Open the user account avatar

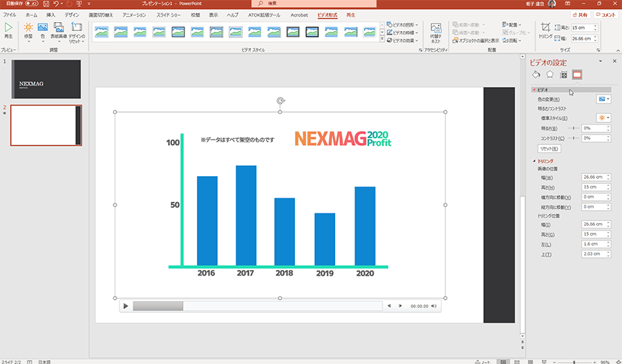(552, 3)
